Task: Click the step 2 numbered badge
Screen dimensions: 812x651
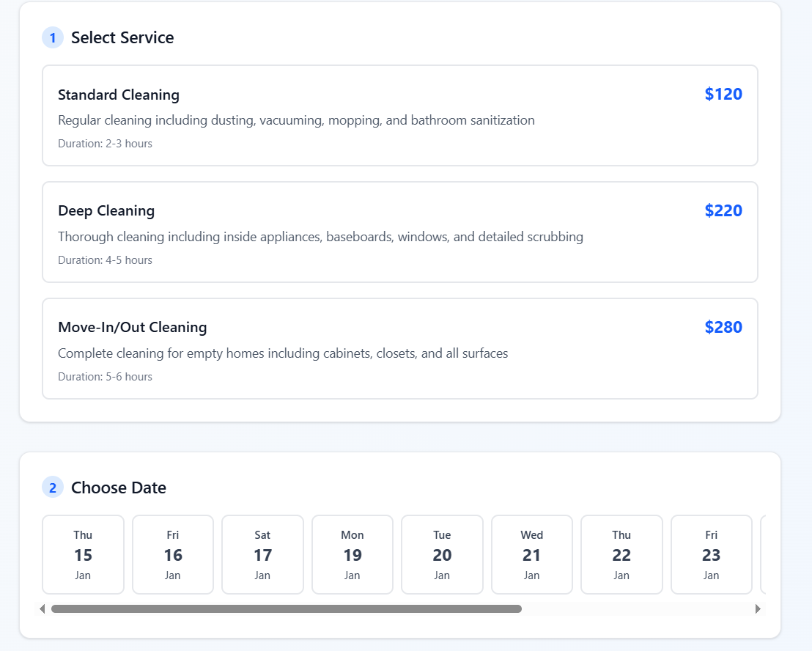Action: (52, 487)
